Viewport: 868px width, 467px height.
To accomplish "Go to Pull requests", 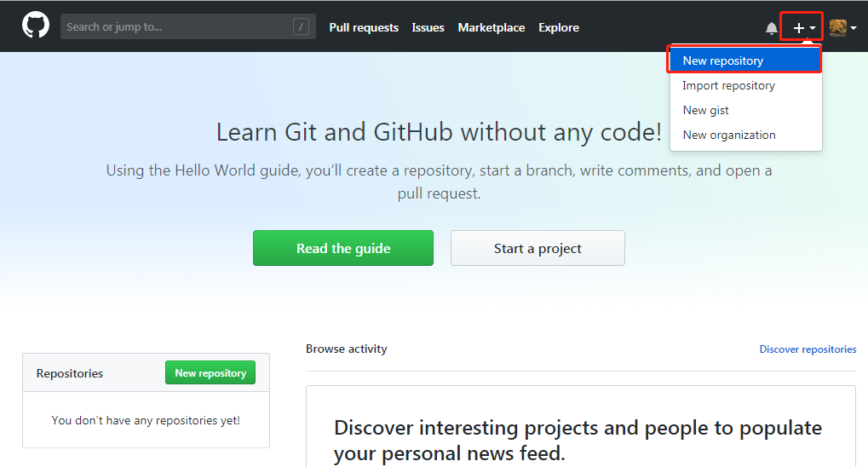I will pyautogui.click(x=364, y=28).
